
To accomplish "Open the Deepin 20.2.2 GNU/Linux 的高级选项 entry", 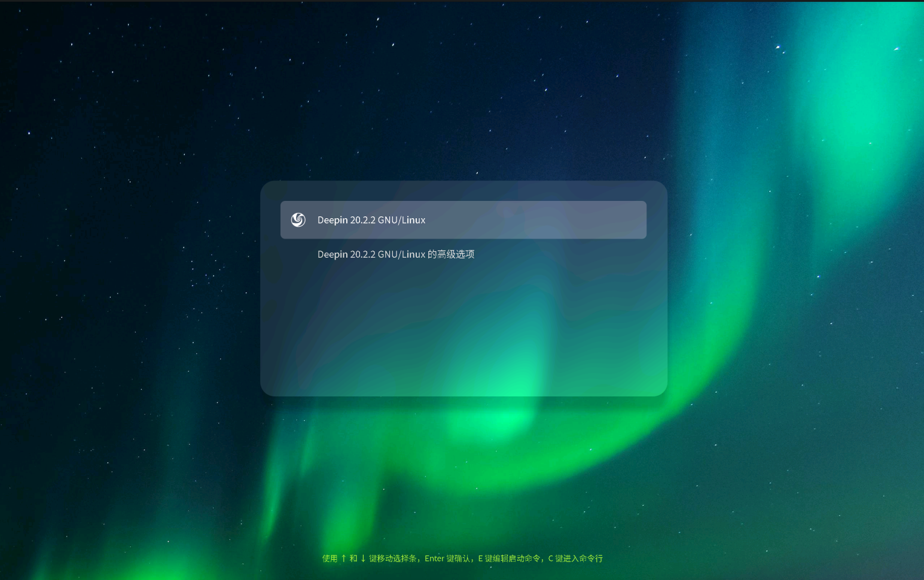I will pos(396,254).
